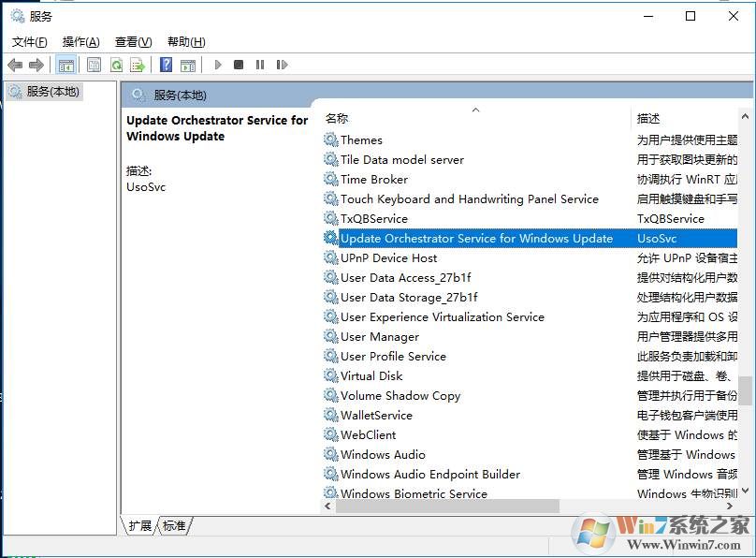Open the 查看(V) menu
Screen dimensions: 756x558
[x=133, y=42]
